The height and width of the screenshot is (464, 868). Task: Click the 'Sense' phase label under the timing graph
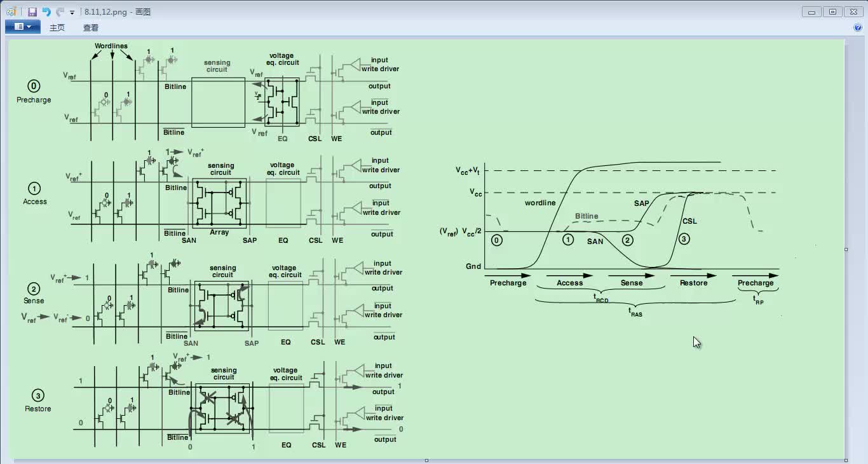632,283
